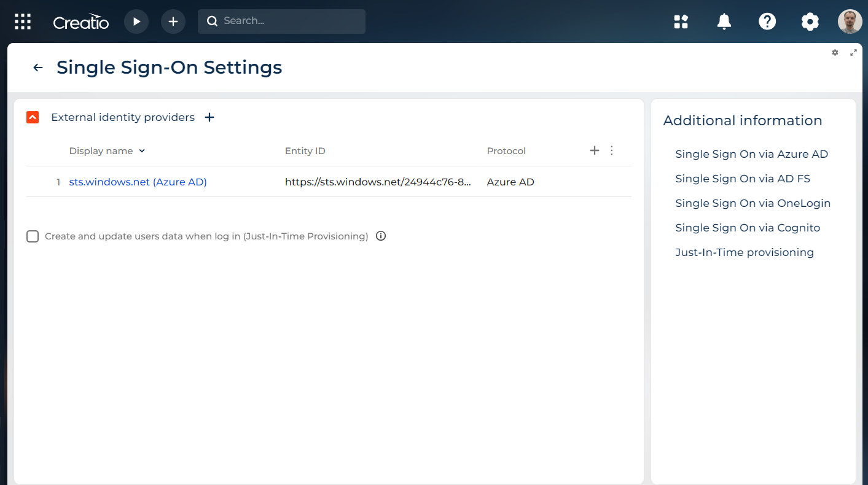Image resolution: width=868 pixels, height=485 pixels.
Task: Open the applications hub icon
Action: coord(681,22)
